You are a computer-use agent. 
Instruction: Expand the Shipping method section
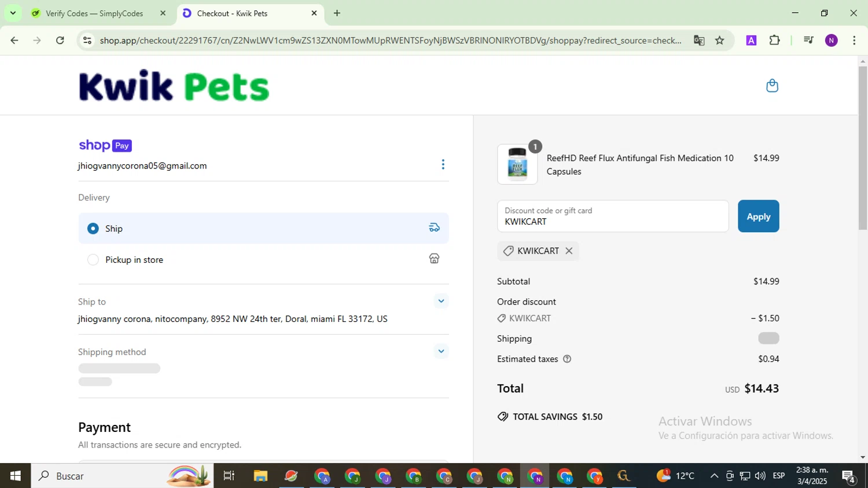pyautogui.click(x=441, y=351)
